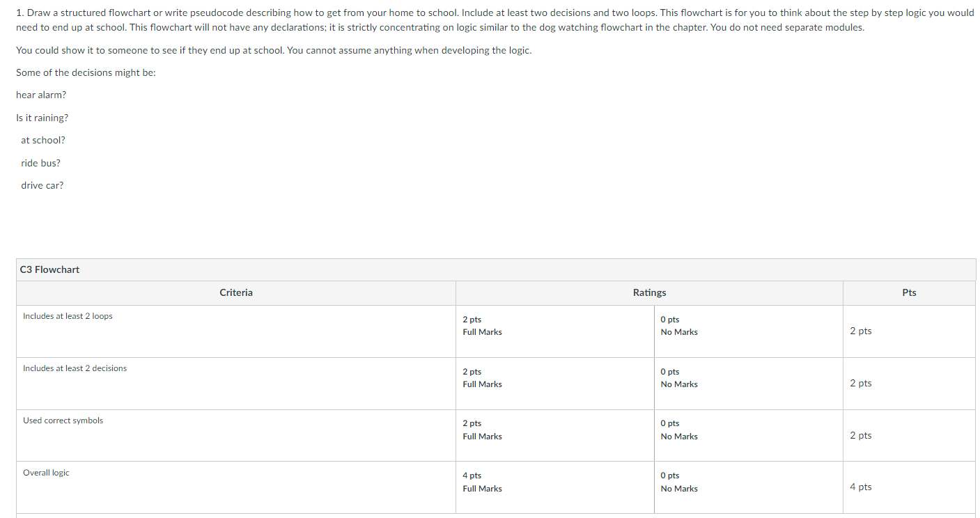Screen dimensions: 980x518
Task: Select the 'at school?' decision text
Action: (43, 140)
